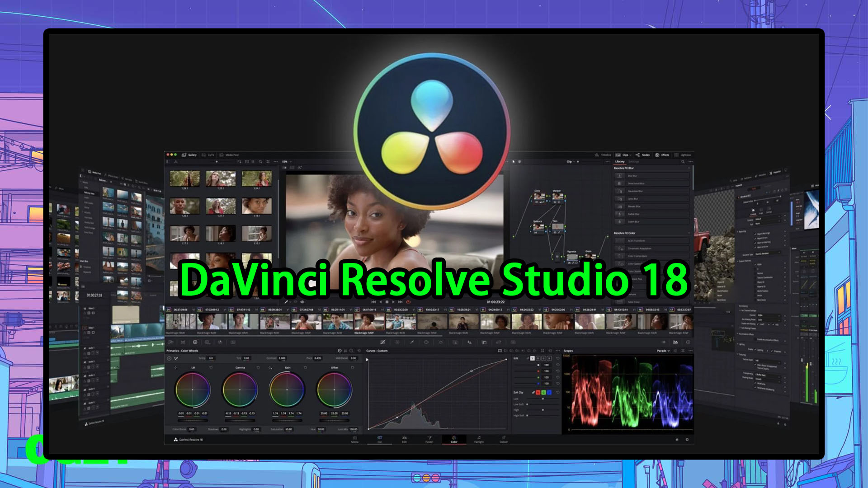Open the Lightbox view

coord(683,155)
